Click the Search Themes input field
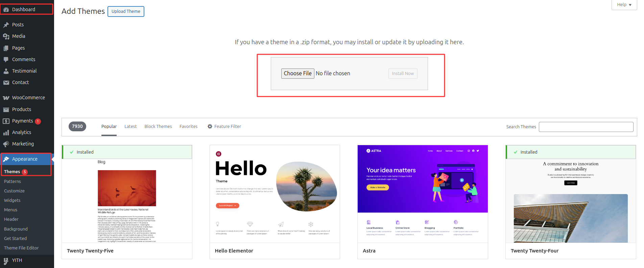 tap(586, 127)
